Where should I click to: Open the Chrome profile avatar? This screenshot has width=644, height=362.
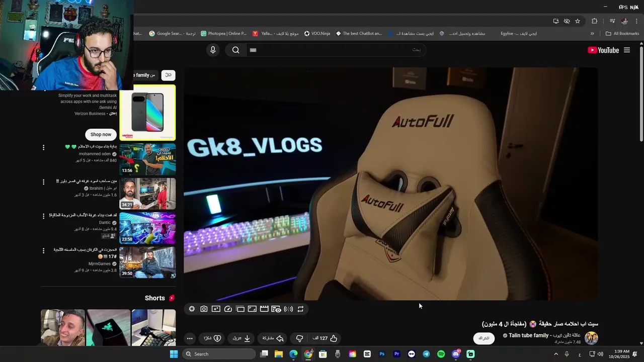624,21
